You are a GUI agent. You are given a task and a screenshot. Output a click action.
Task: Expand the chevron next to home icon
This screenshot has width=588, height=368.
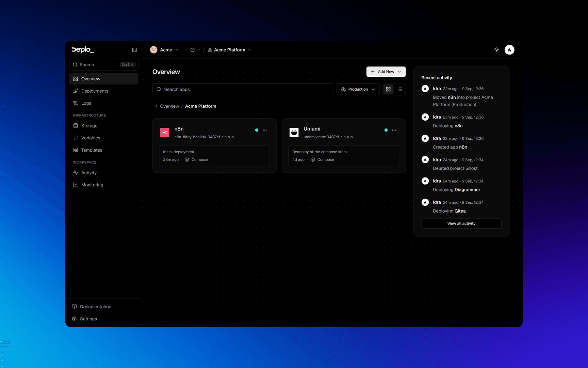(x=199, y=50)
